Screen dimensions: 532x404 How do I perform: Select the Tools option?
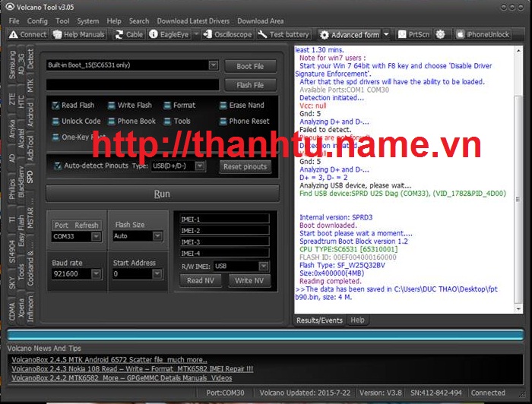tap(177, 121)
